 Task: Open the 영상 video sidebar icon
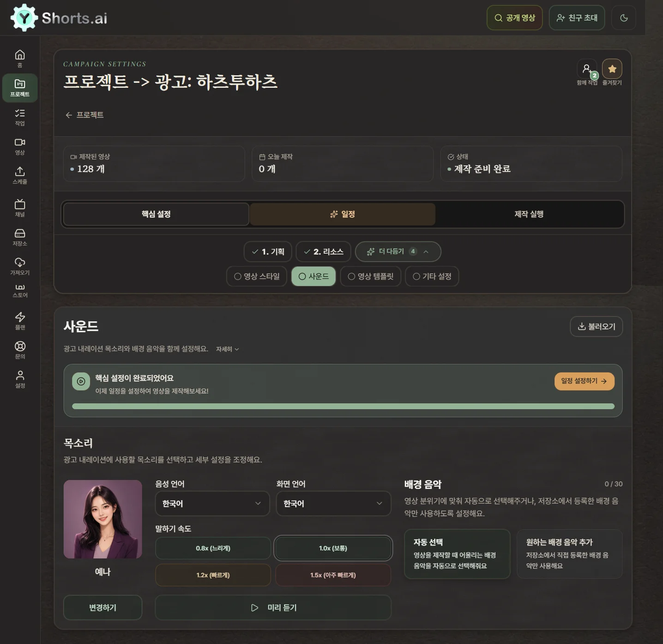click(20, 146)
